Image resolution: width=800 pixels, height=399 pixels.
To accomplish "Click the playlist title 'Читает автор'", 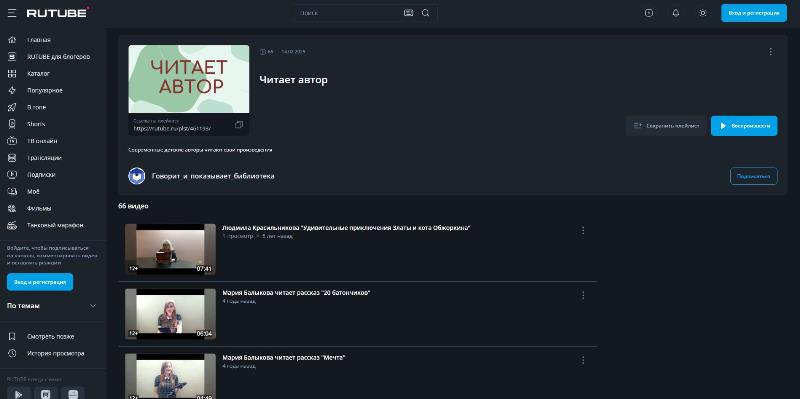I will (x=293, y=80).
